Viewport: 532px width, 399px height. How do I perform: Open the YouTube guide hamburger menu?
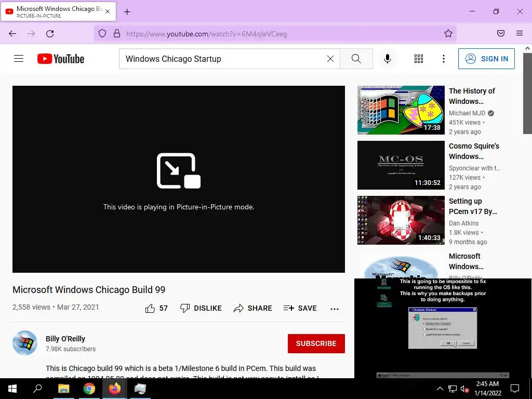(19, 59)
